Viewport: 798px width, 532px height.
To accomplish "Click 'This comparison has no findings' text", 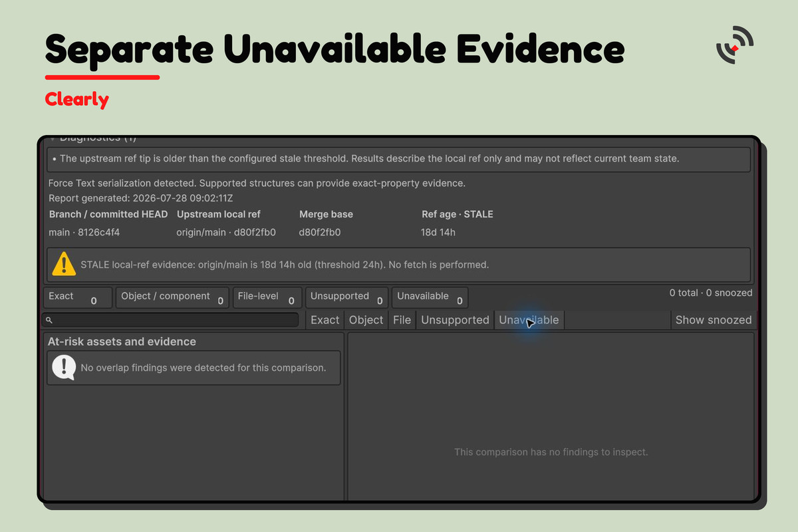I will pos(551,452).
